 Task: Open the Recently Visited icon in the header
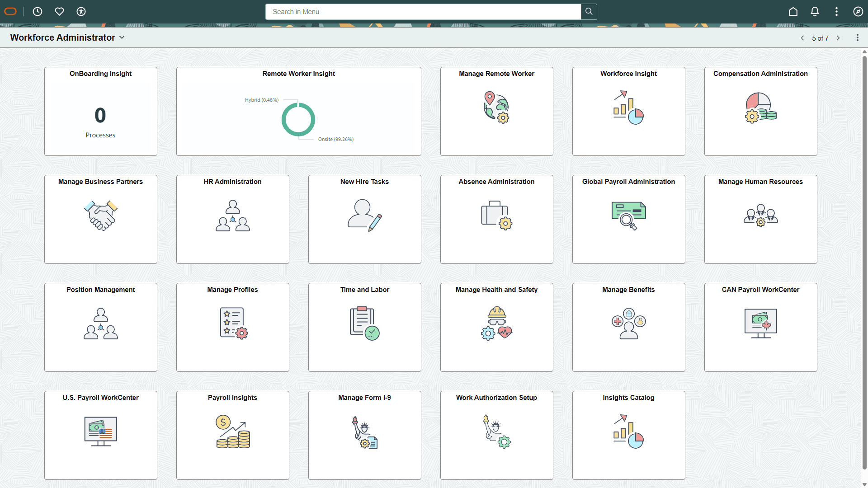pyautogui.click(x=38, y=12)
